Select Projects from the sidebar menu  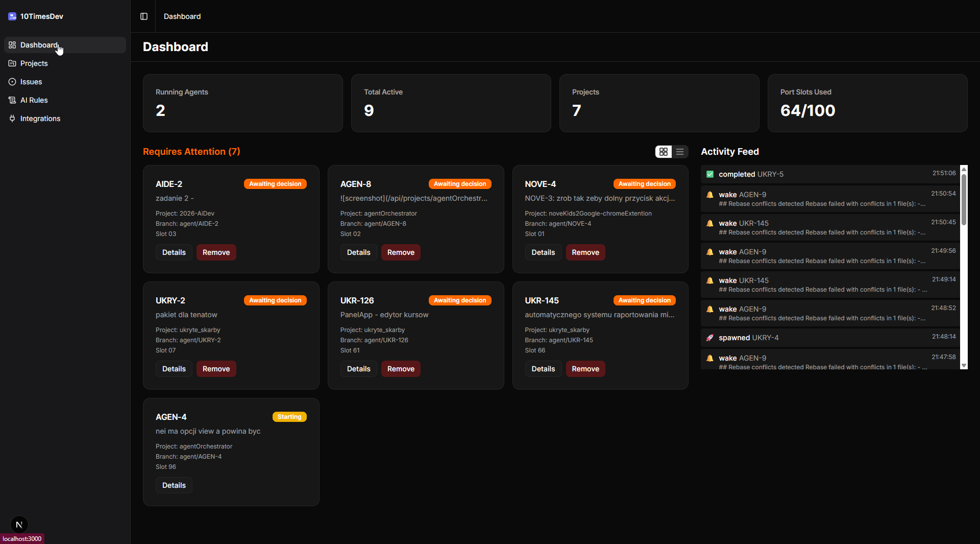pyautogui.click(x=34, y=63)
